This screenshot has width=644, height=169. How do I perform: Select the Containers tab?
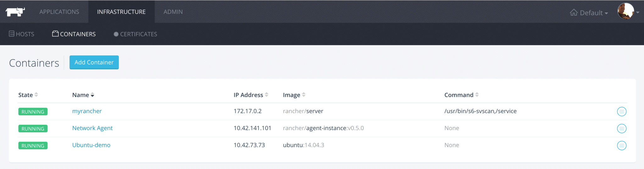[74, 34]
